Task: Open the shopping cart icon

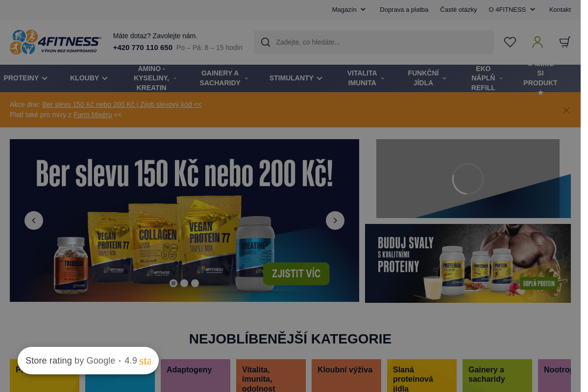Action: [565, 42]
